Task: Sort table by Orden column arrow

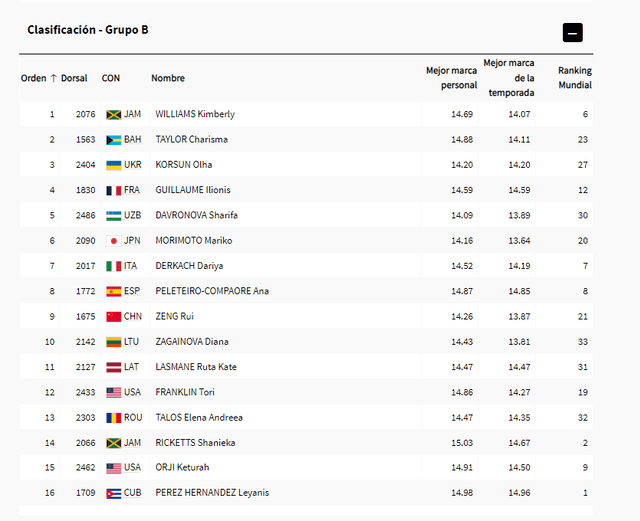Action: coord(53,78)
